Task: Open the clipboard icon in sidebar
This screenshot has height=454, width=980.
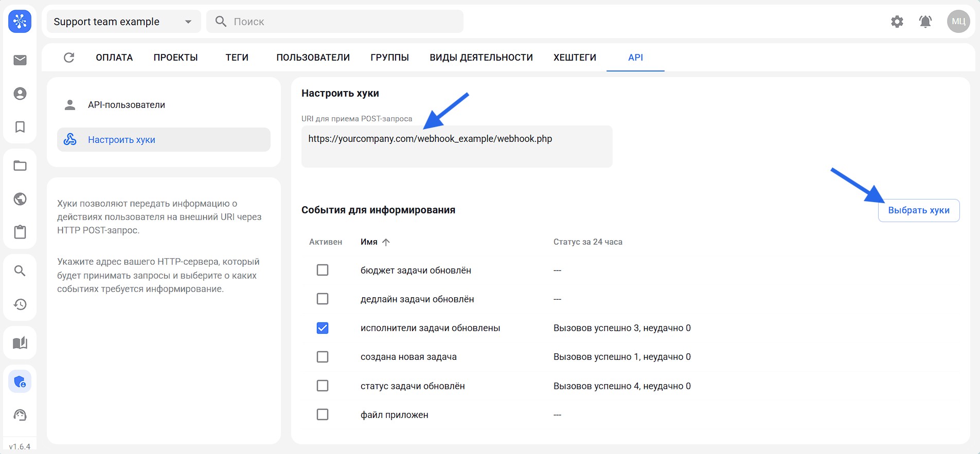Action: [x=20, y=232]
